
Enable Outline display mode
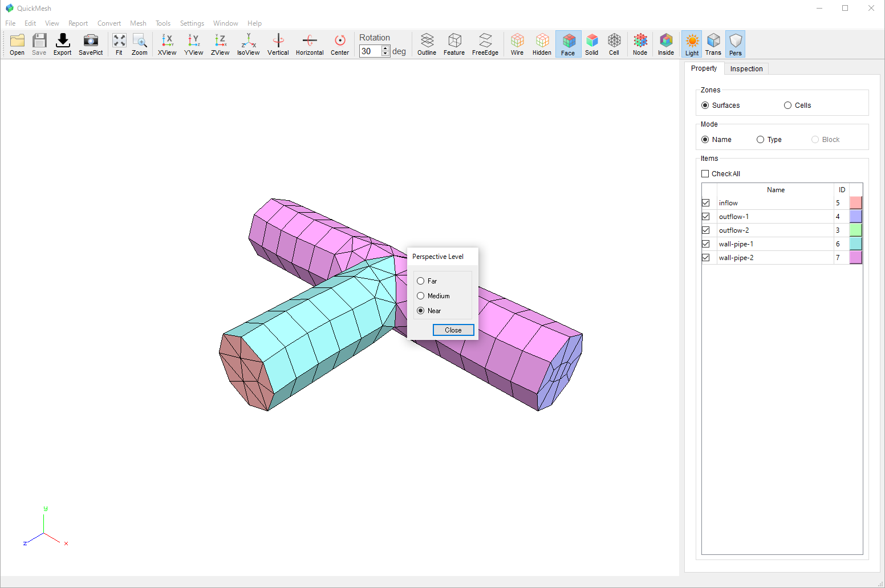[x=427, y=44]
